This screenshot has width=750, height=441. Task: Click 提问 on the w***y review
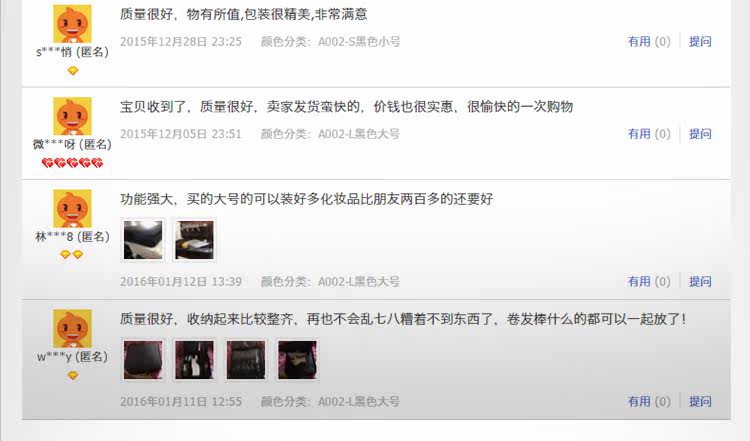click(700, 401)
